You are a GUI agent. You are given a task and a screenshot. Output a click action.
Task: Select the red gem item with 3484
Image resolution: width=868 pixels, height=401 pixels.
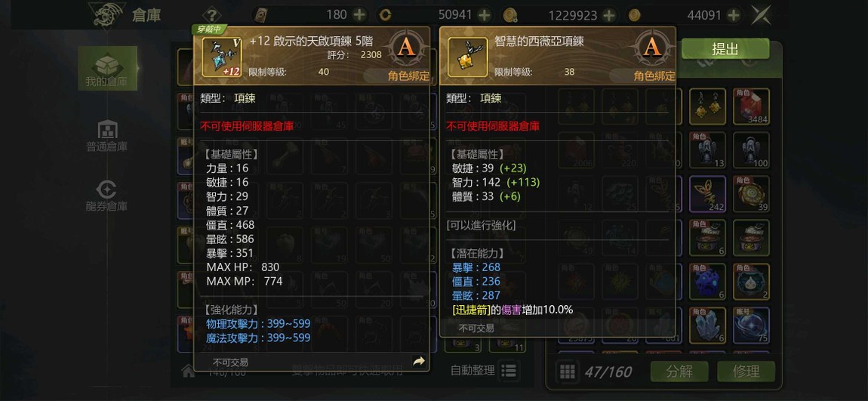(751, 106)
